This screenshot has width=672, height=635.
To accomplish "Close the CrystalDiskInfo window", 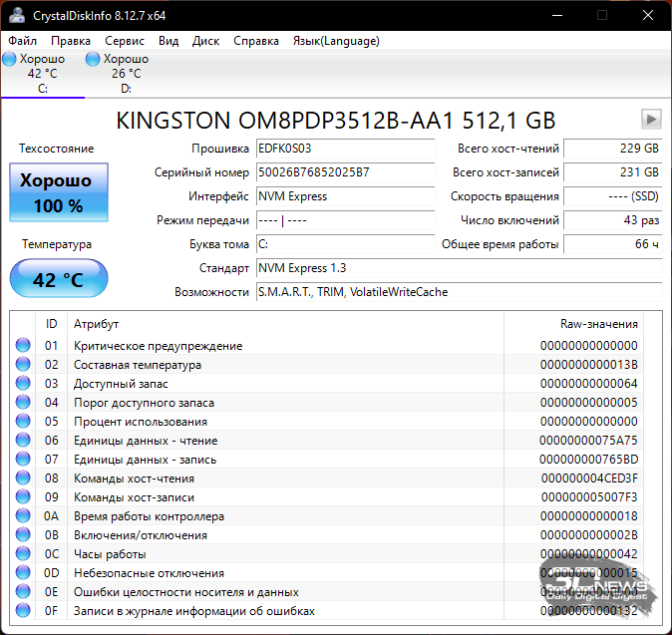I will pyautogui.click(x=648, y=15).
